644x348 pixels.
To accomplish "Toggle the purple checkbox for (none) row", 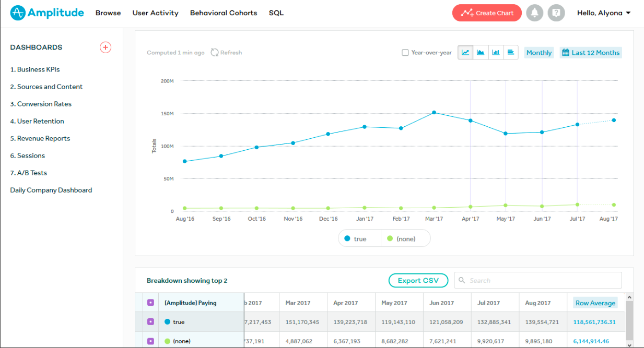I will 150,341.
